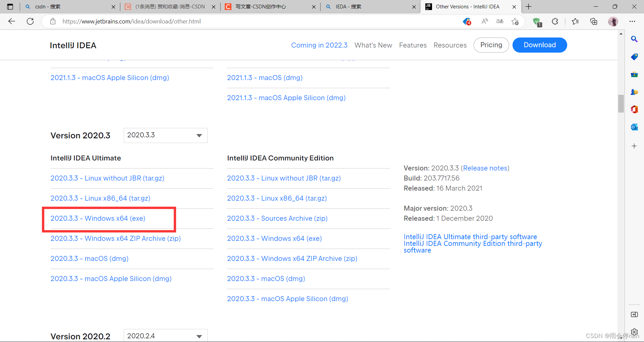Open the sidebar Shopping tag icon
Viewport: 644px width, 342px height.
[x=634, y=57]
